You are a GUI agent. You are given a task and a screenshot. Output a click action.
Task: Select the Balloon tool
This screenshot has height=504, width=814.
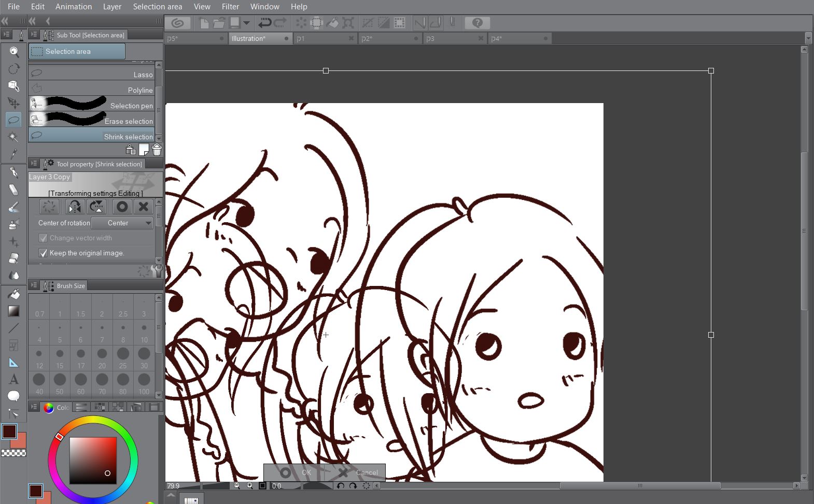point(14,396)
